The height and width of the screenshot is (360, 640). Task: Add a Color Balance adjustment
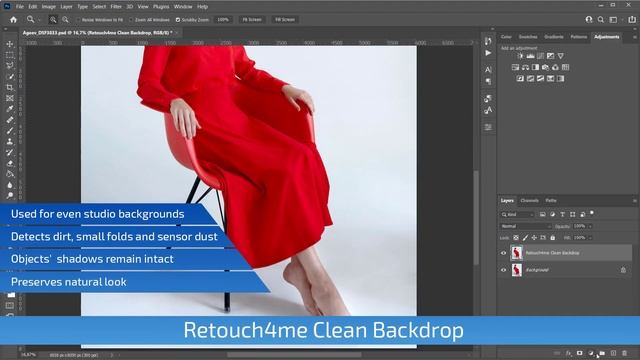coord(525,67)
